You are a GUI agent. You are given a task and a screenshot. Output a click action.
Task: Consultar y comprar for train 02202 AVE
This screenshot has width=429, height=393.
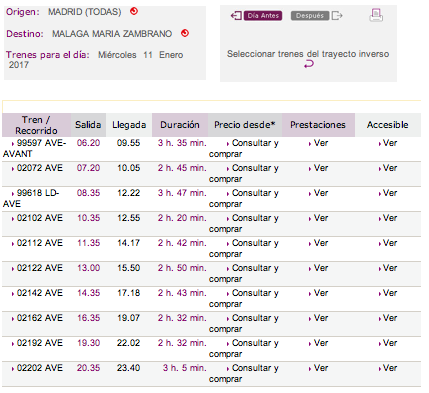click(x=244, y=373)
